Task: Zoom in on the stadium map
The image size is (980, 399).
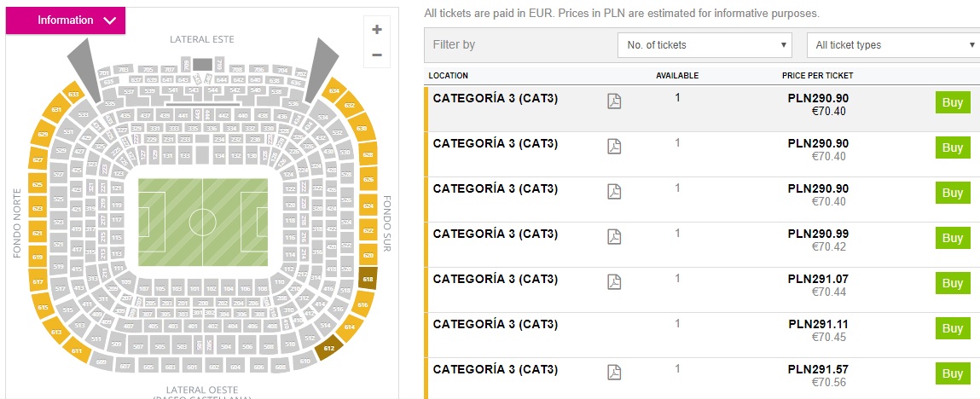Action: (x=377, y=29)
